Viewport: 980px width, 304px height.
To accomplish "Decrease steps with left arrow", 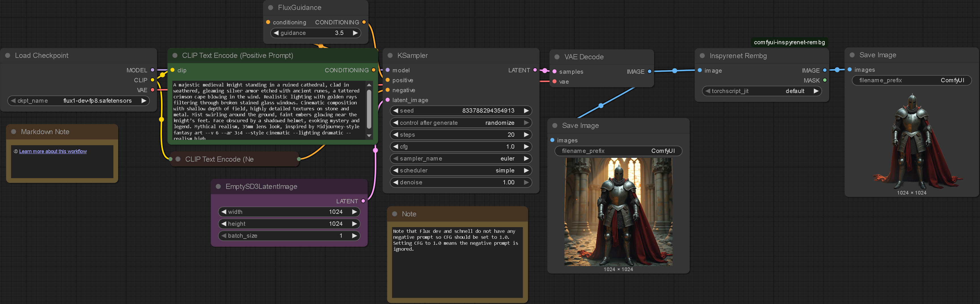I will click(x=396, y=135).
